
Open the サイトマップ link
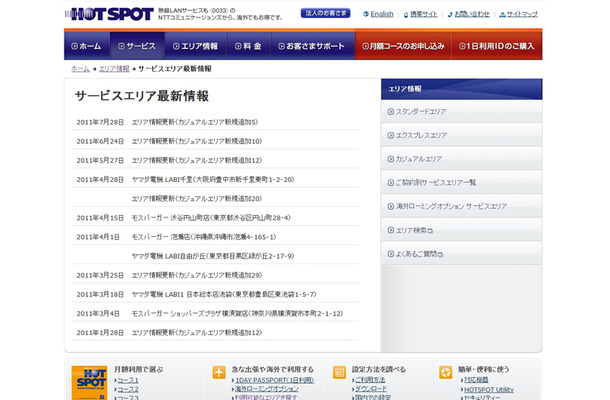pos(522,14)
